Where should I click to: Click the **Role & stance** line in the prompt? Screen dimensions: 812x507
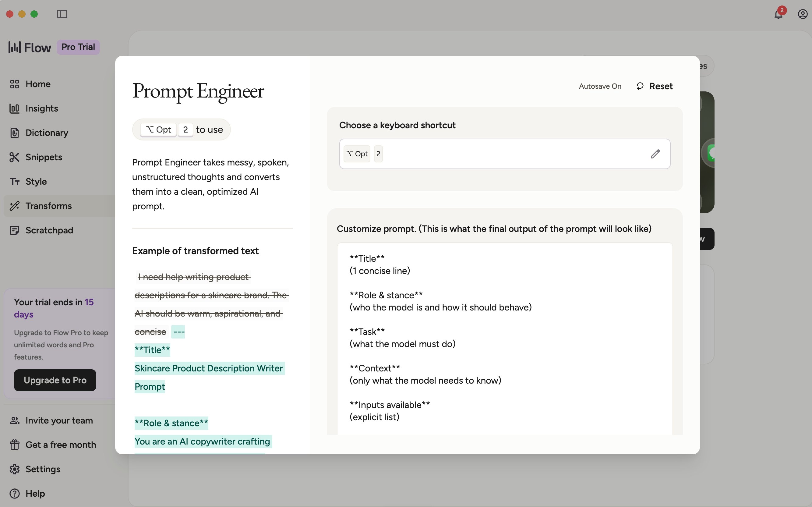click(x=386, y=295)
